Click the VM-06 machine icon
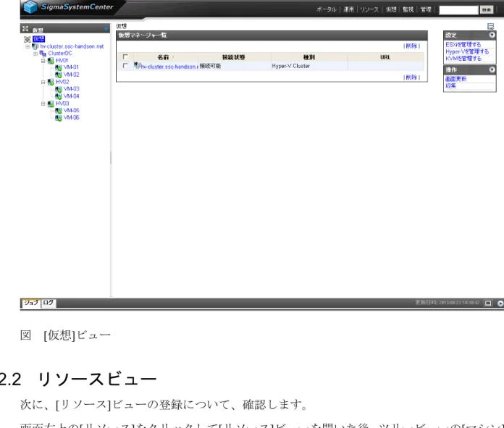Viewport: 504px width, 428px height. coord(58,118)
